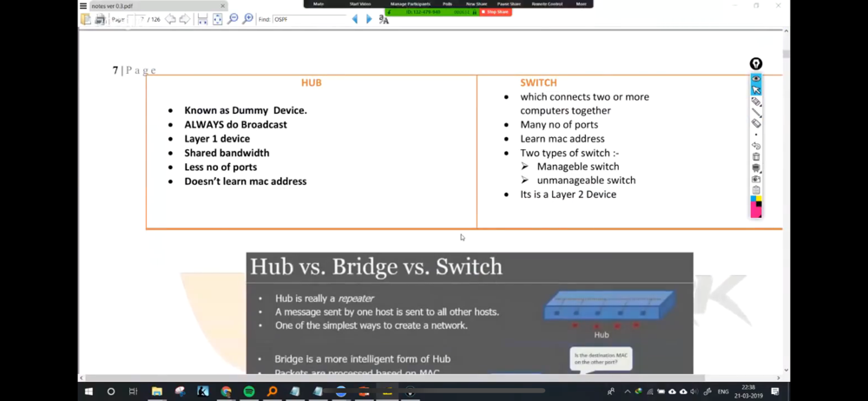Click Mute in the meeting control bar

click(x=319, y=3)
